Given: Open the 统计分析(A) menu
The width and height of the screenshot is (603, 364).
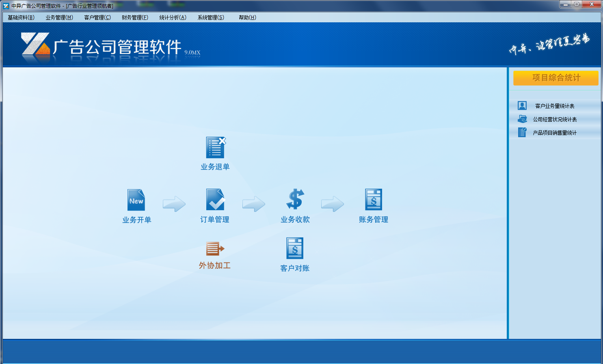Looking at the screenshot, I should coord(173,17).
